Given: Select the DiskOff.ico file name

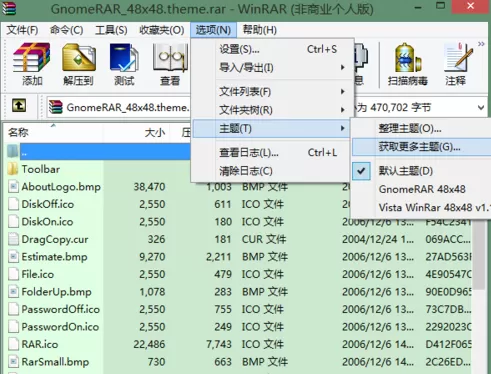Looking at the screenshot, I should pyautogui.click(x=48, y=204).
